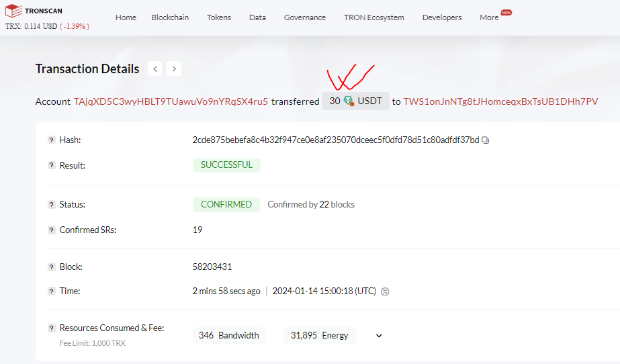Image resolution: width=620 pixels, height=364 pixels.
Task: Copy the transaction hash
Action: [486, 140]
